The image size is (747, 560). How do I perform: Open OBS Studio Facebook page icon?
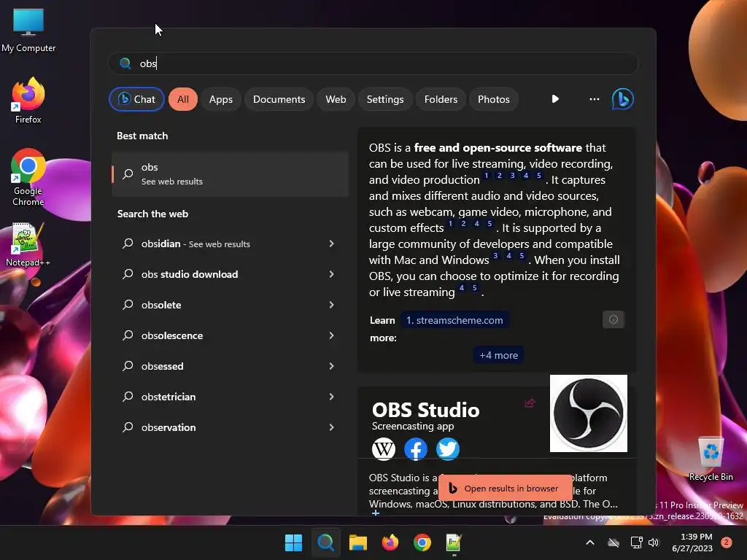point(415,449)
